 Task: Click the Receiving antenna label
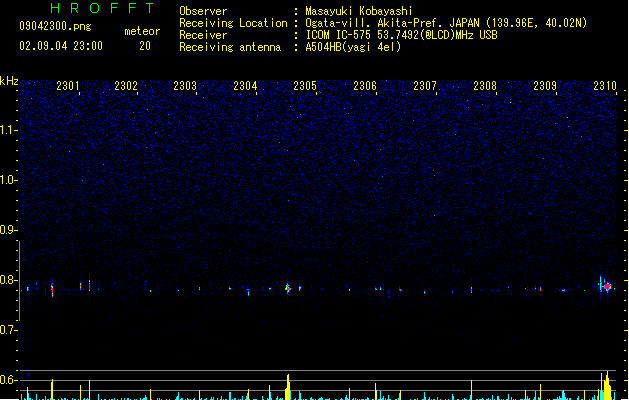[230, 47]
